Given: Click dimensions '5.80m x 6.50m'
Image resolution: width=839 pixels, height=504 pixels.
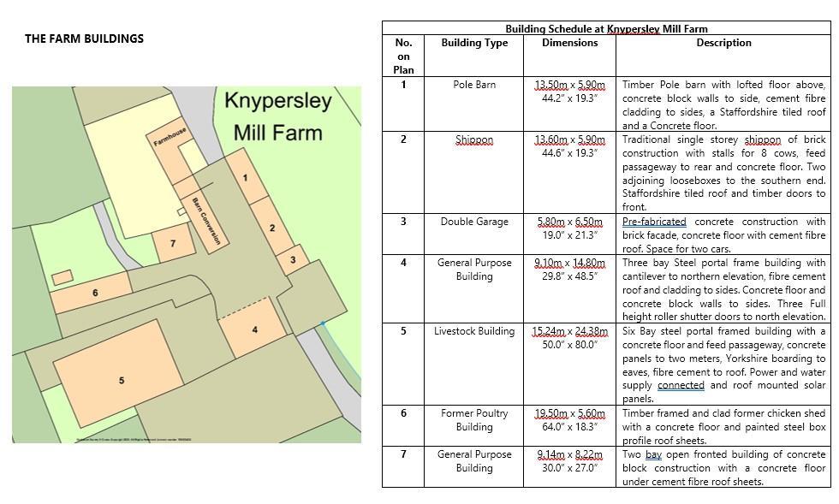Looking at the screenshot, I should (570, 222).
